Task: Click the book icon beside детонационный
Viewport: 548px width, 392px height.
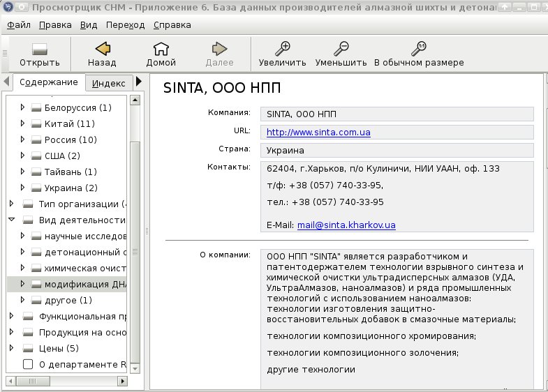Action: pos(36,252)
